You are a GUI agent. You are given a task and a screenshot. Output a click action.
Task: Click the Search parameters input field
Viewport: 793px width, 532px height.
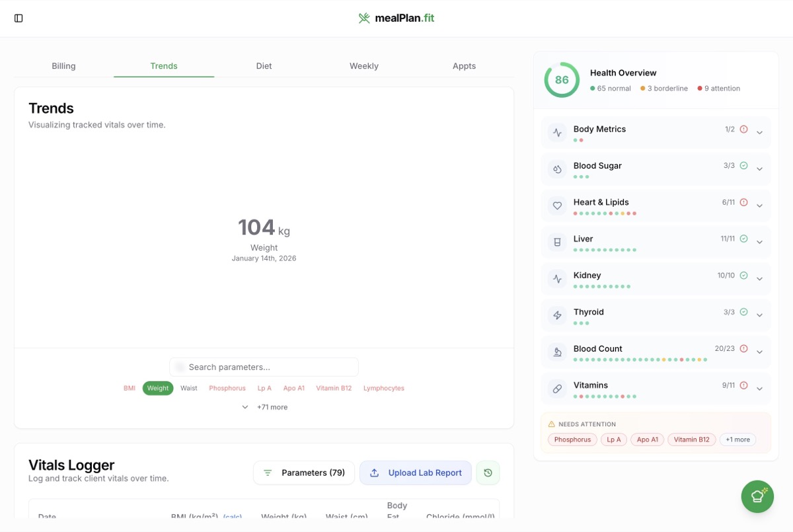coord(264,367)
